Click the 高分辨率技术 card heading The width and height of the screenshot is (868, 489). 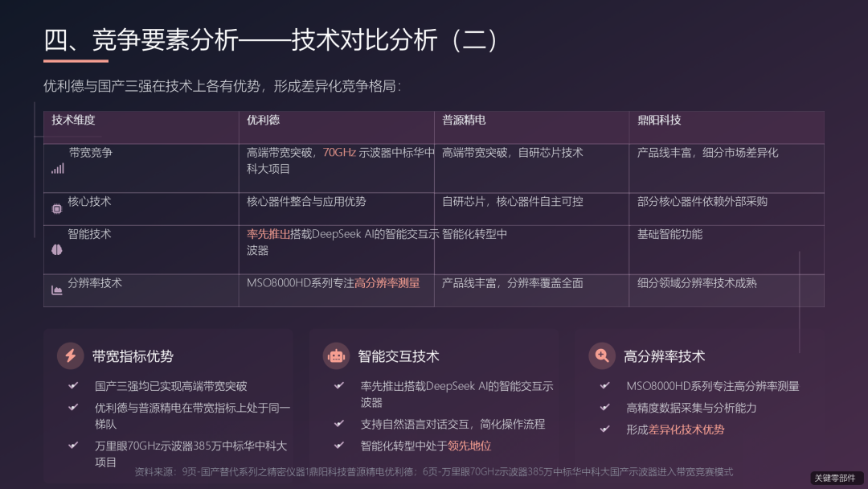coord(665,356)
